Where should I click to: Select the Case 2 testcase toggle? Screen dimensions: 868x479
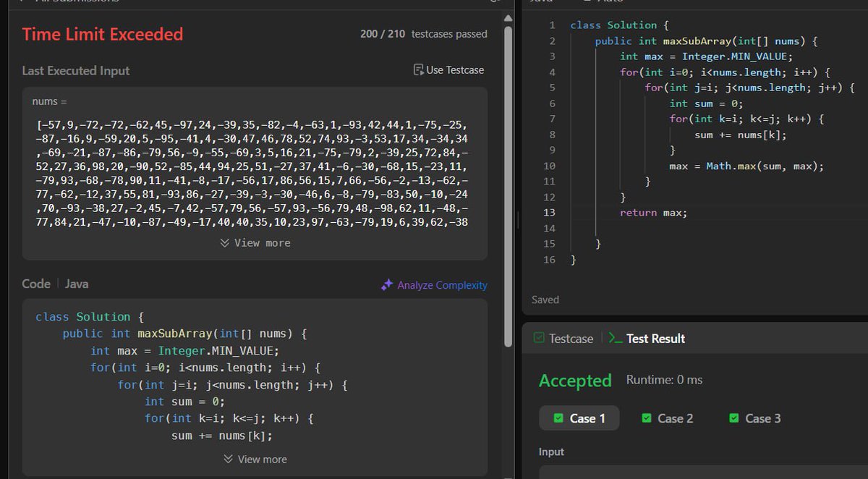[x=666, y=418]
